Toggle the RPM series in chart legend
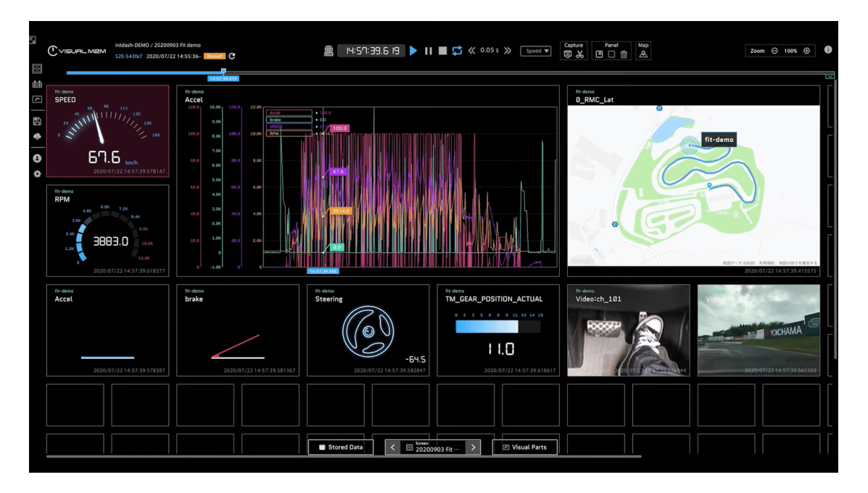Viewport: 868px width, 493px height. coord(289,133)
